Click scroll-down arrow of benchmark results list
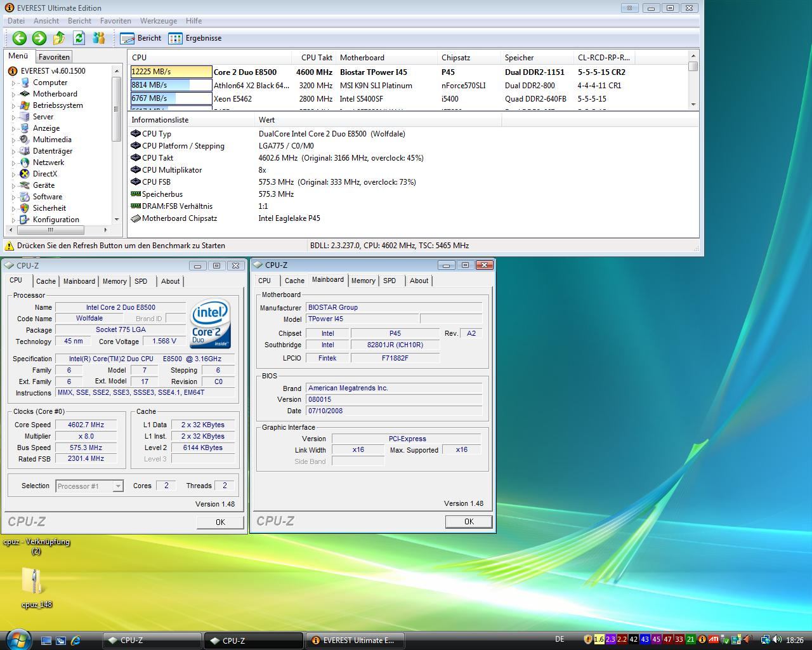Image resolution: width=812 pixels, height=650 pixels. point(693,104)
